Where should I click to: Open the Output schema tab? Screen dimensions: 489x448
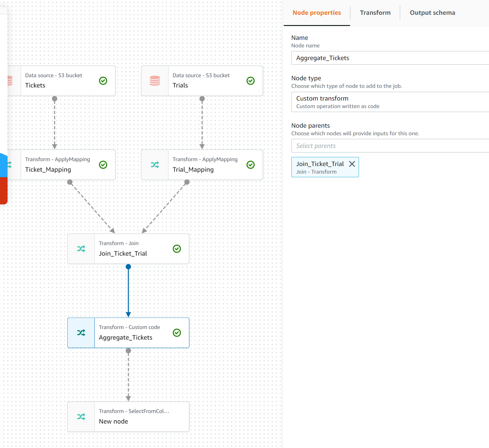pos(432,13)
